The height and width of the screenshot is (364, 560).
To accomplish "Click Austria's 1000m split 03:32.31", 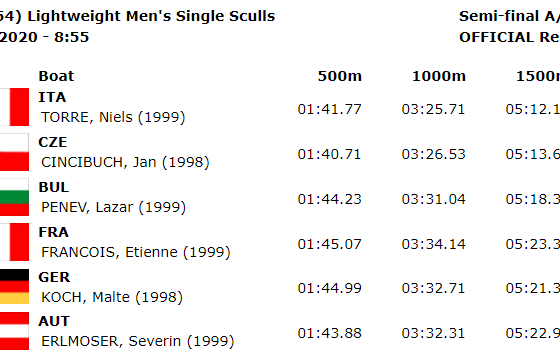I will (x=434, y=333).
